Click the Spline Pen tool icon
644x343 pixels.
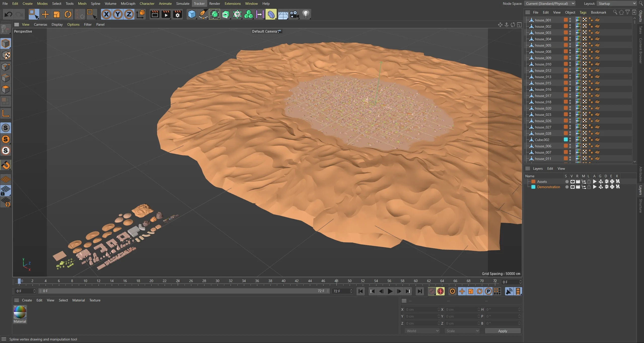[x=203, y=14]
